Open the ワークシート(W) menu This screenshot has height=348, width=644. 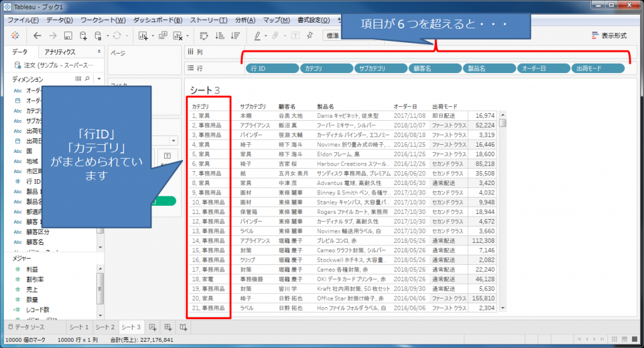pos(103,20)
